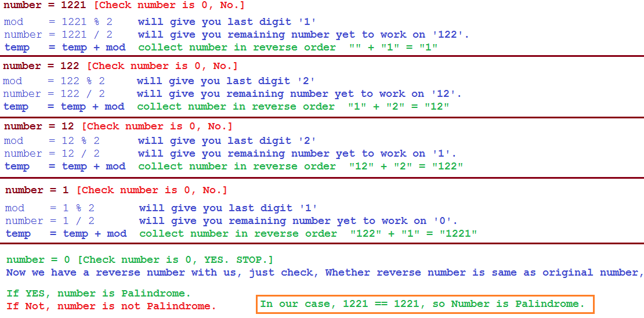This screenshot has height=318, width=644.
Task: Click the line 'number = 122 / 2'
Action: (54, 93)
